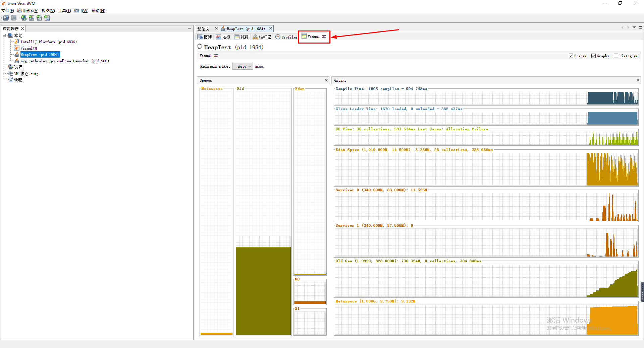Open the 抽样器 sampler subtab
The height and width of the screenshot is (348, 644).
pos(262,37)
